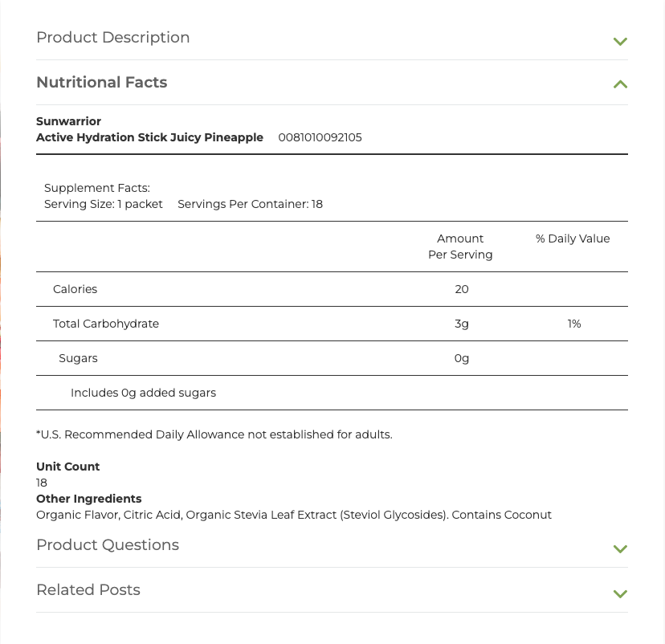The image size is (665, 644).
Task: Select the Sunwarrior brand name
Action: (67, 121)
